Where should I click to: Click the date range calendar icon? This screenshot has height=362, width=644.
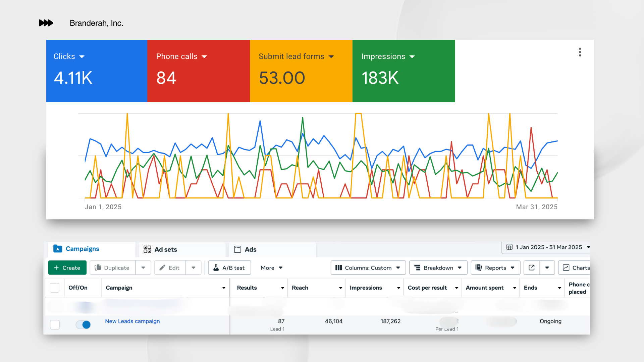click(x=509, y=247)
